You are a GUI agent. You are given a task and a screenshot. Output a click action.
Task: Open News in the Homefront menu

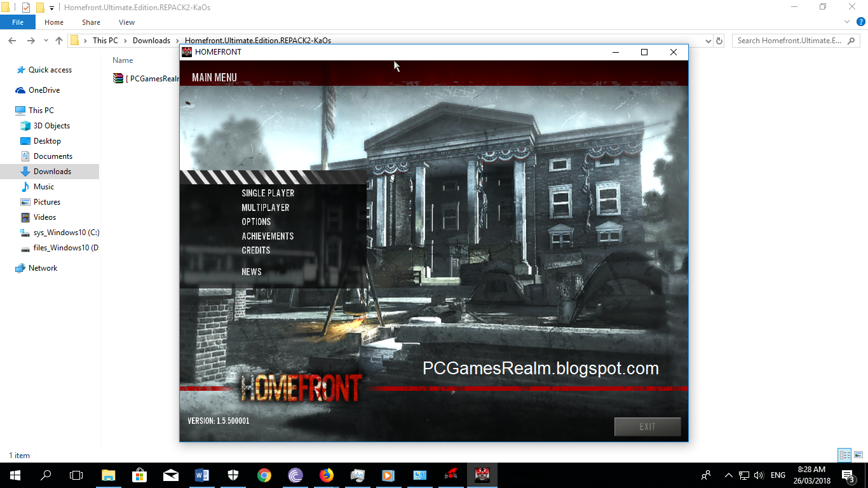[252, 272]
